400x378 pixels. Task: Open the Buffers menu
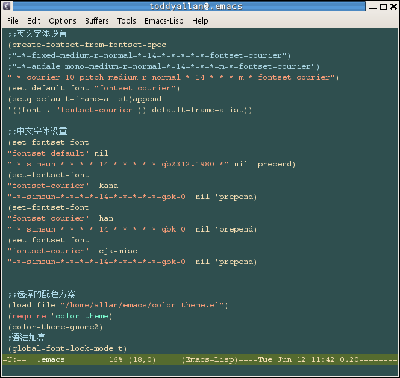(97, 21)
